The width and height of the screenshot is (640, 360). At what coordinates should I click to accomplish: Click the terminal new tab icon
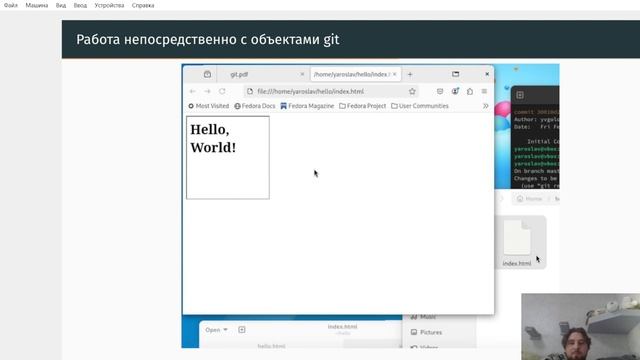tap(520, 95)
